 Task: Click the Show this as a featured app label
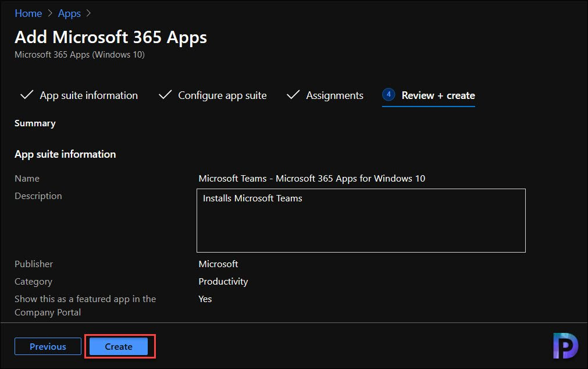point(85,306)
